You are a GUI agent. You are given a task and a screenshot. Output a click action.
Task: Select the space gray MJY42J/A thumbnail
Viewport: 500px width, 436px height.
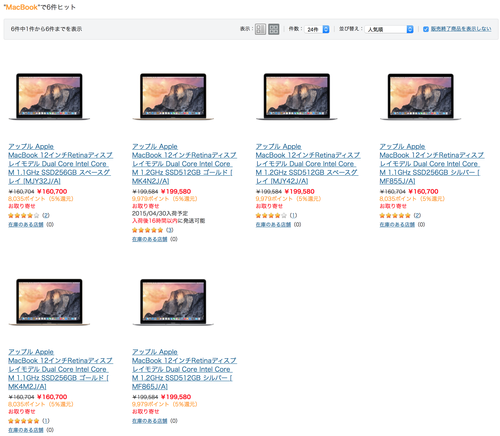click(x=297, y=96)
